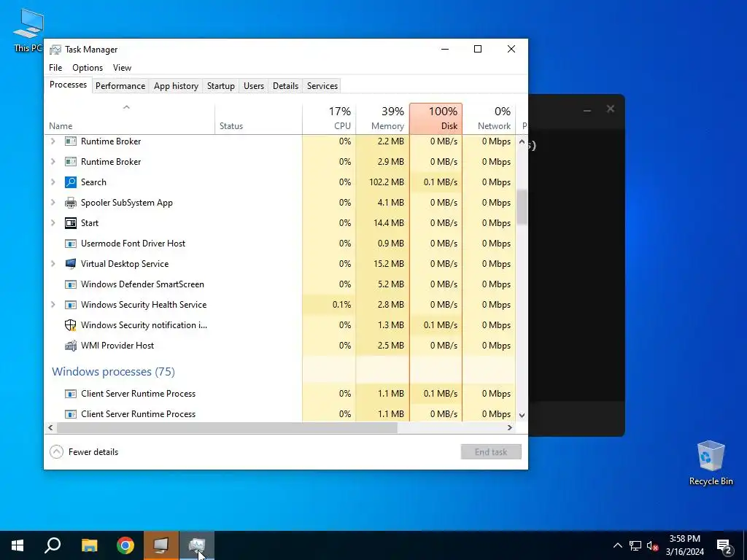Image resolution: width=747 pixels, height=560 pixels.
Task: Click the Task Manager taskbar icon
Action: point(197,545)
